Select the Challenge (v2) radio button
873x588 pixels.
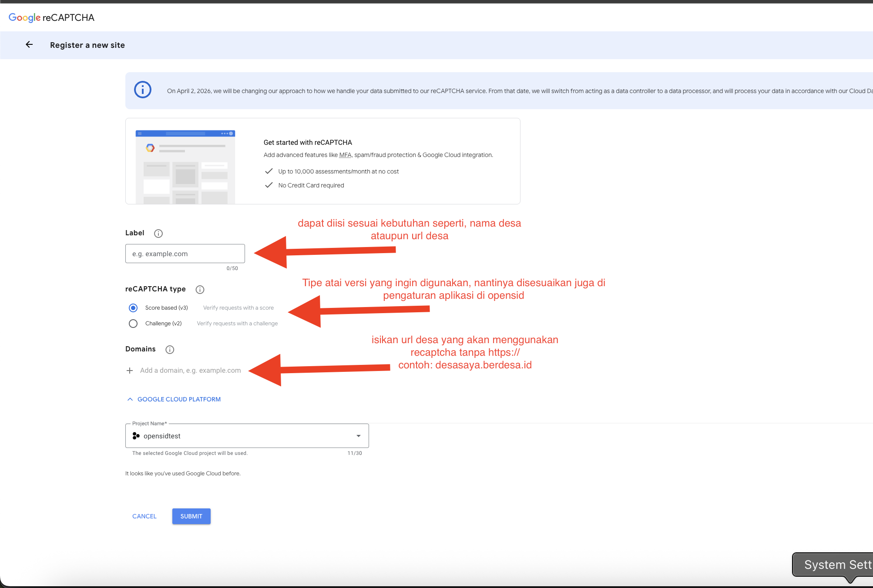(x=133, y=324)
